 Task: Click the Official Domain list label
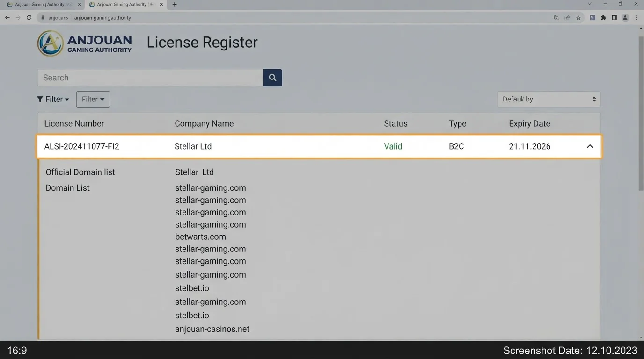tap(80, 172)
